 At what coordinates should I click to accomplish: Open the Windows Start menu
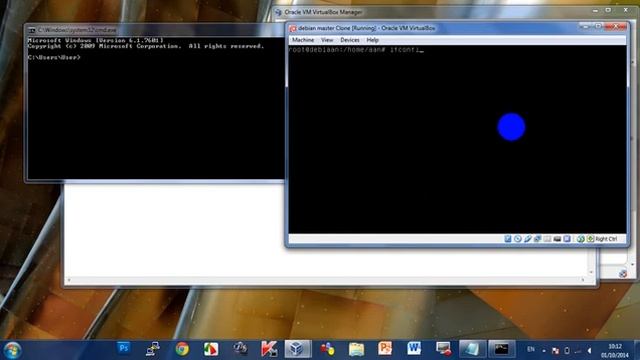(x=12, y=350)
